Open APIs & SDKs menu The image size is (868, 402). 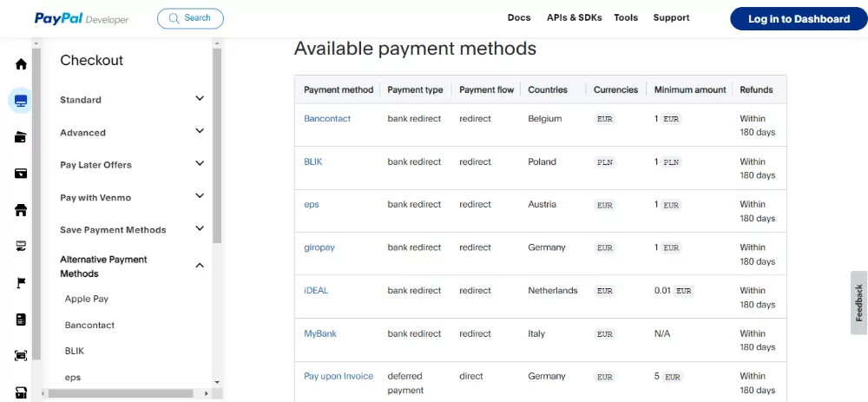(x=575, y=17)
